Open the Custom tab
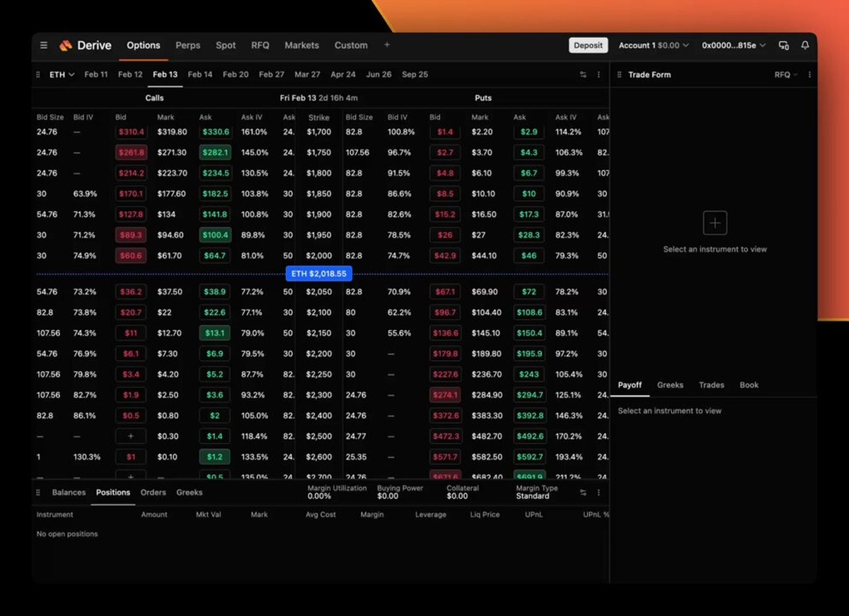The width and height of the screenshot is (849, 616). point(351,45)
